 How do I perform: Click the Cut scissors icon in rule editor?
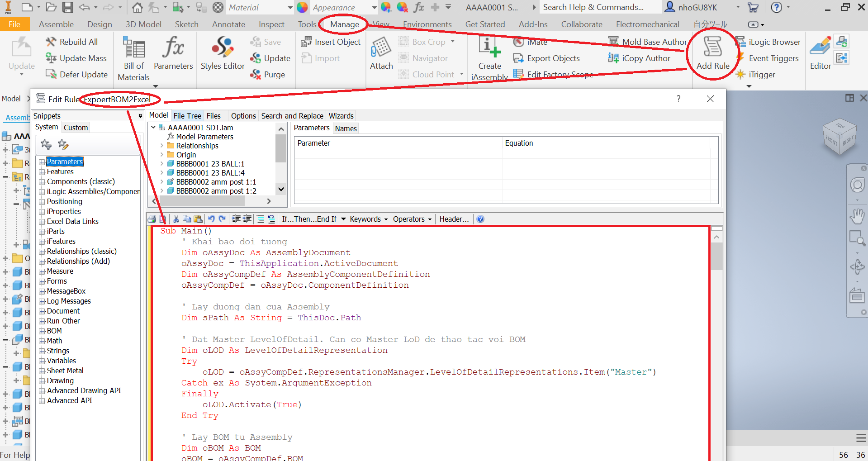click(176, 219)
